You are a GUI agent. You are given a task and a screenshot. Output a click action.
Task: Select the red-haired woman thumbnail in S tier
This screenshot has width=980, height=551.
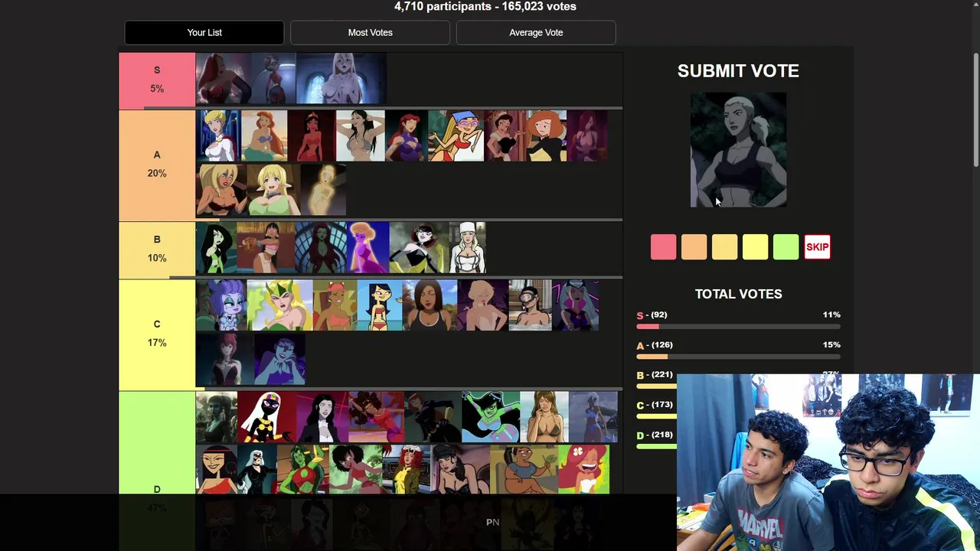[224, 79]
